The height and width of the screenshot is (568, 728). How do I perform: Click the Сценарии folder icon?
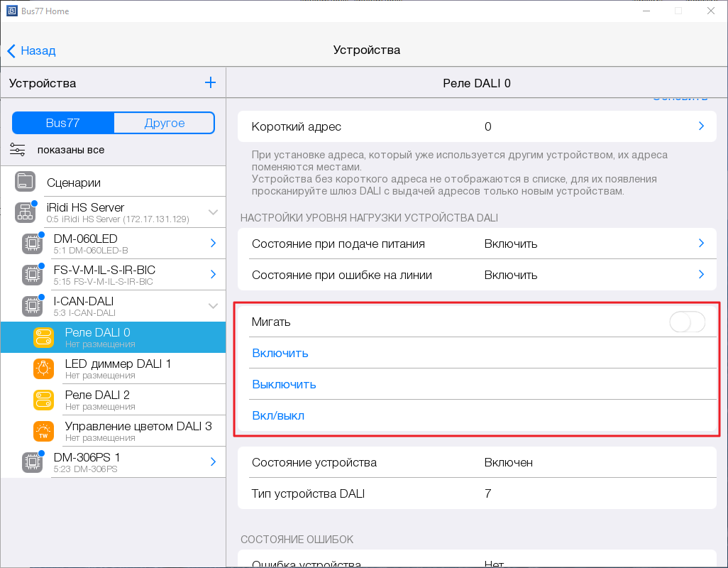(x=26, y=182)
